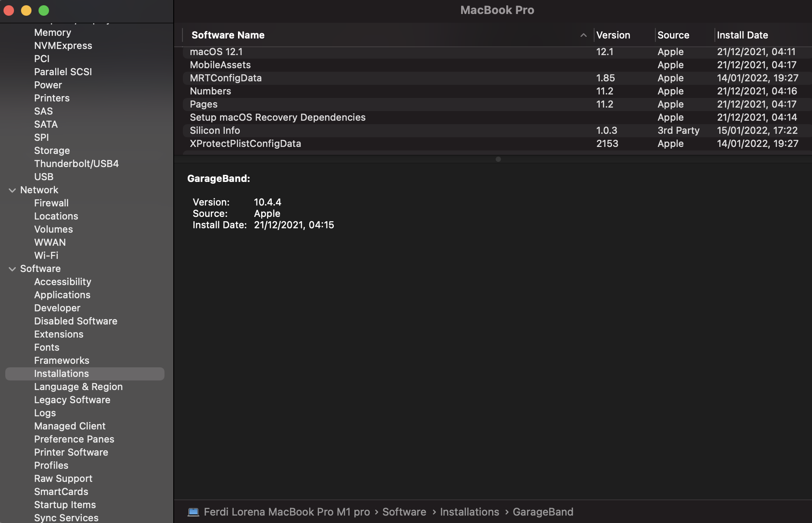
Task: Select Applications in the sidebar
Action: (x=62, y=295)
